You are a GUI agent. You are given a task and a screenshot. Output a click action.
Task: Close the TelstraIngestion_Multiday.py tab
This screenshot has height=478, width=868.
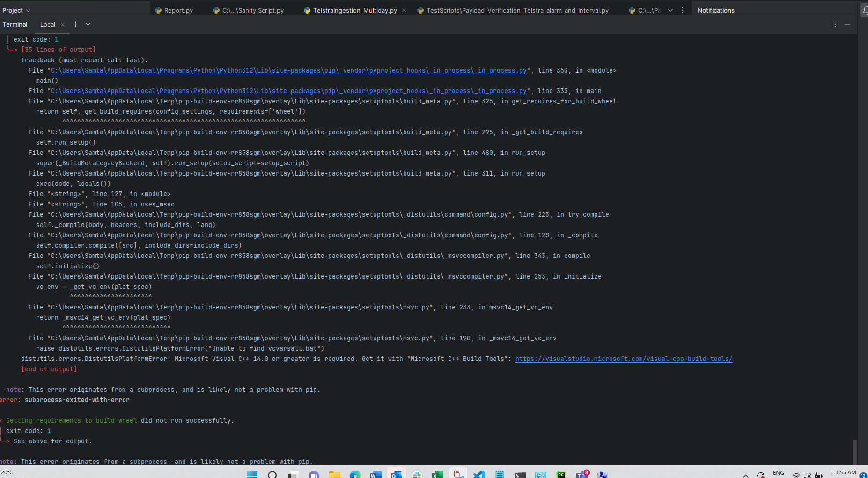tap(404, 10)
